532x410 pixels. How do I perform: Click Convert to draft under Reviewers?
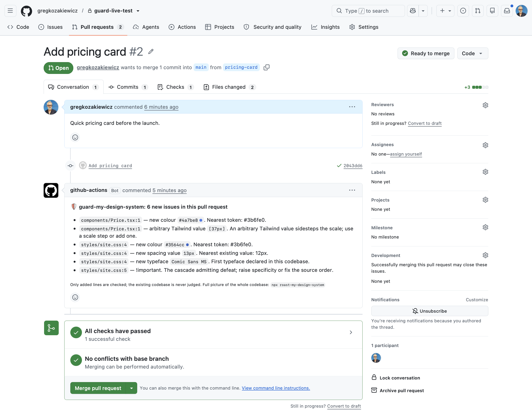[x=424, y=123]
